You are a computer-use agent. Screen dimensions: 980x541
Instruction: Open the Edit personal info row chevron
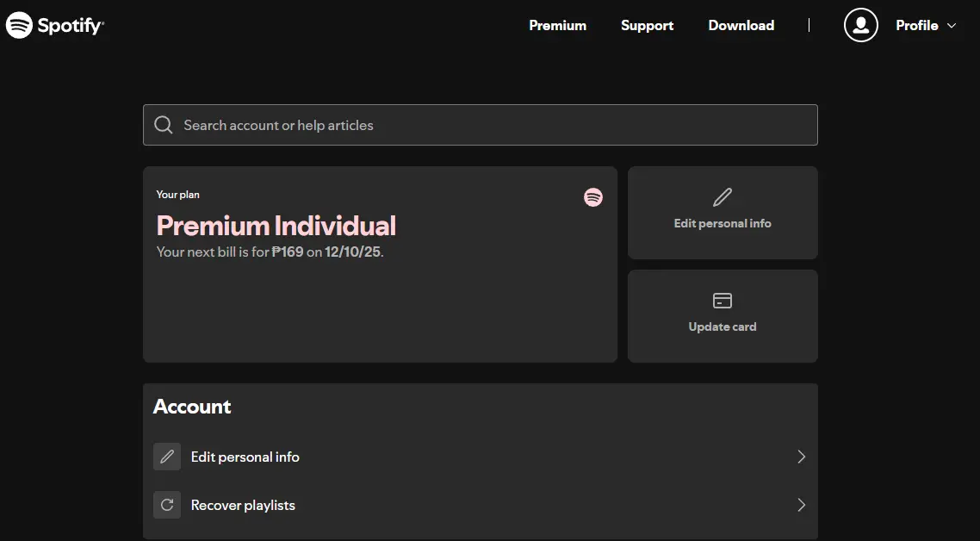(801, 457)
